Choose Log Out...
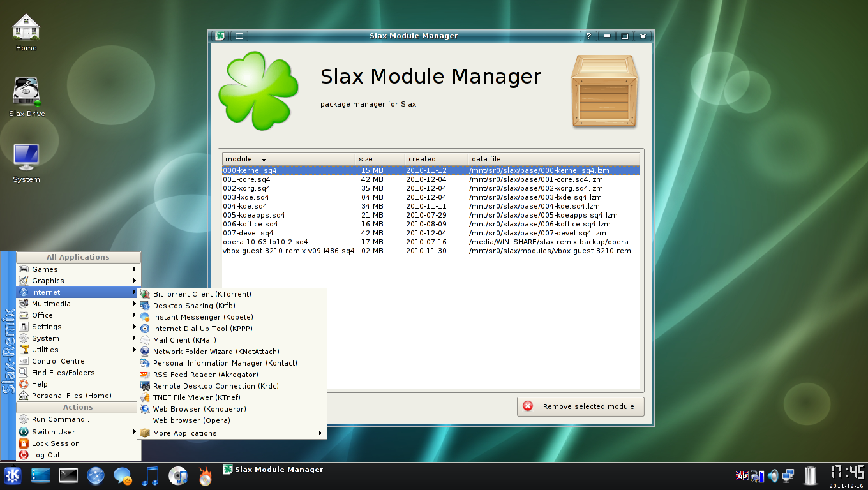 coord(78,455)
